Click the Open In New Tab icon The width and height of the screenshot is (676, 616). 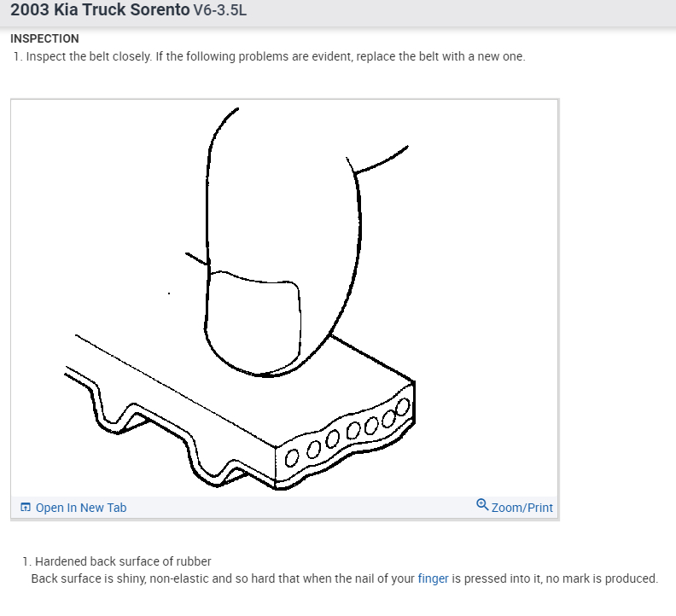[x=26, y=508]
